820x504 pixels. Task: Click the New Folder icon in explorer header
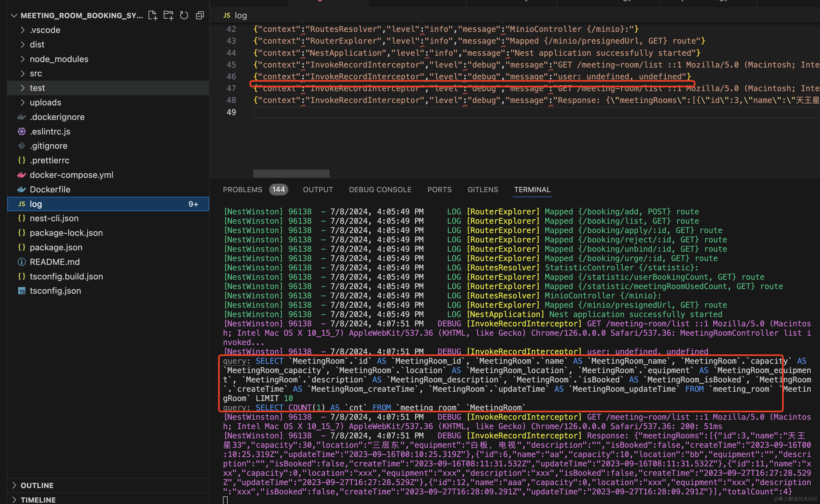pyautogui.click(x=168, y=15)
